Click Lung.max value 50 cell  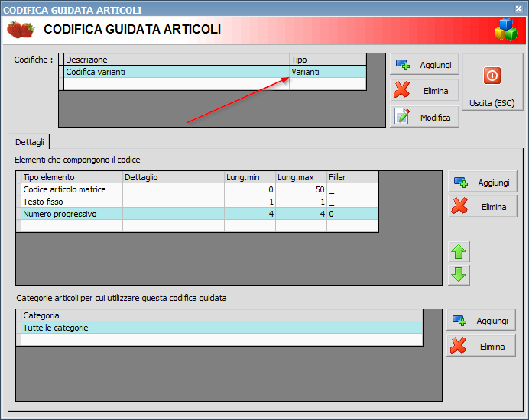pyautogui.click(x=301, y=189)
